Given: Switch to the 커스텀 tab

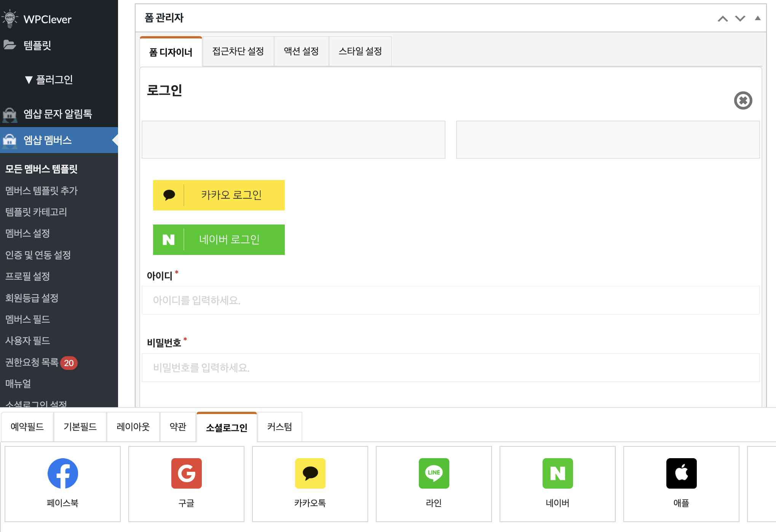Looking at the screenshot, I should click(280, 427).
